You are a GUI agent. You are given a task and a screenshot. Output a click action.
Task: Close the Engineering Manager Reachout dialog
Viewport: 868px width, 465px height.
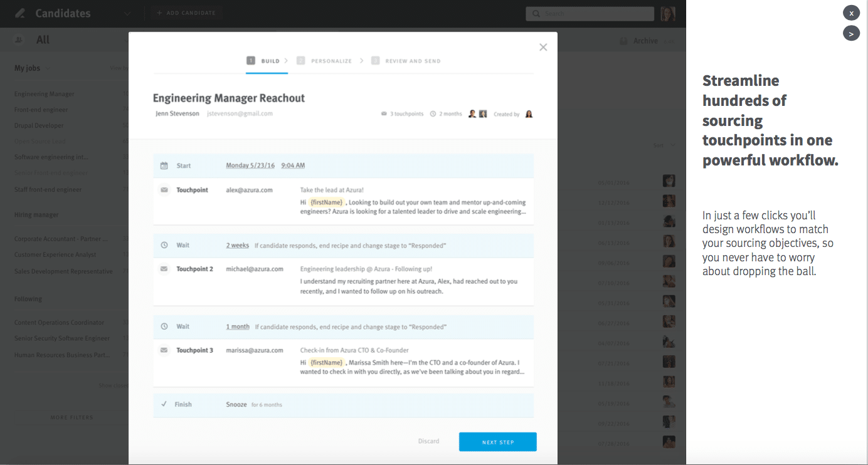point(543,47)
